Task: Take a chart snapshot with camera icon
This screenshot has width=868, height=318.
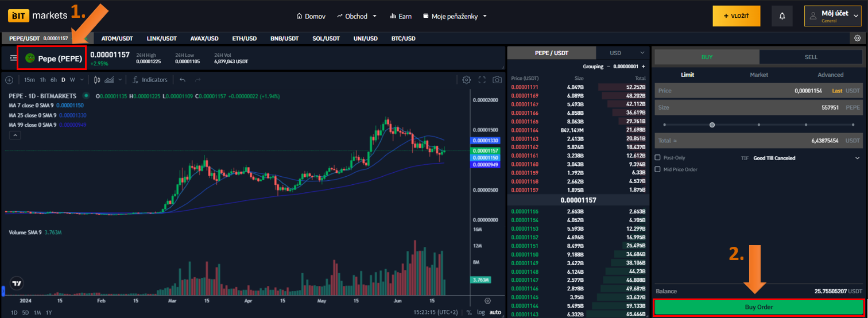Action: click(x=497, y=80)
